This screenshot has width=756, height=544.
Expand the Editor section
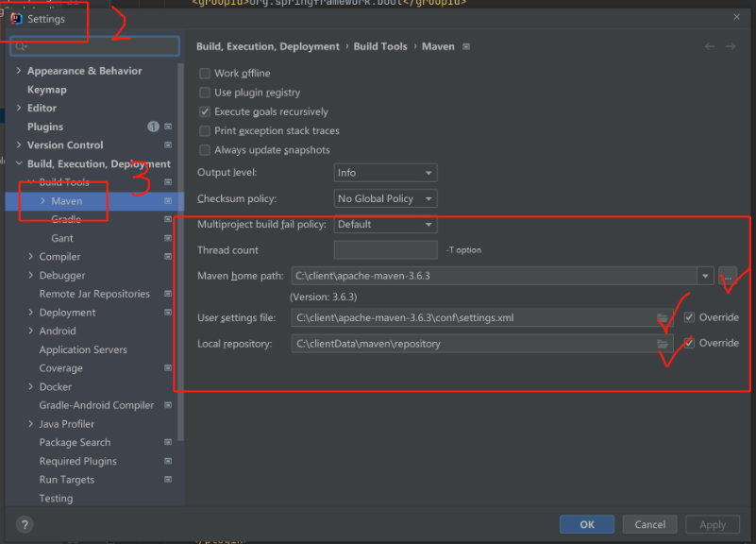pos(18,108)
